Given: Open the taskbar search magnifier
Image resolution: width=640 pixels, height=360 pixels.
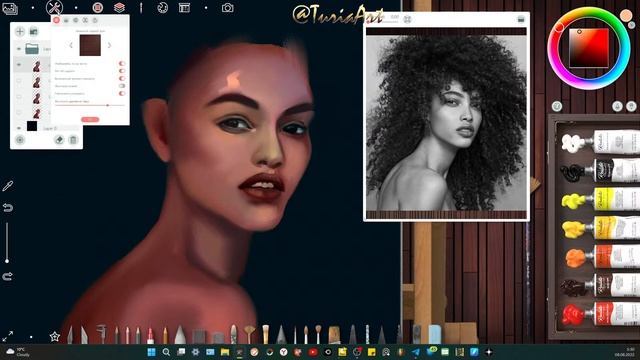Looking at the screenshot, I should [x=166, y=352].
